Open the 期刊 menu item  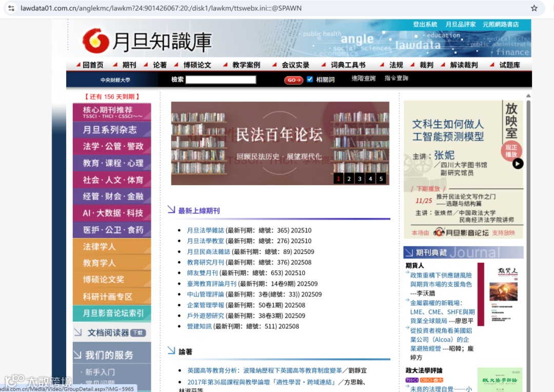pos(129,65)
